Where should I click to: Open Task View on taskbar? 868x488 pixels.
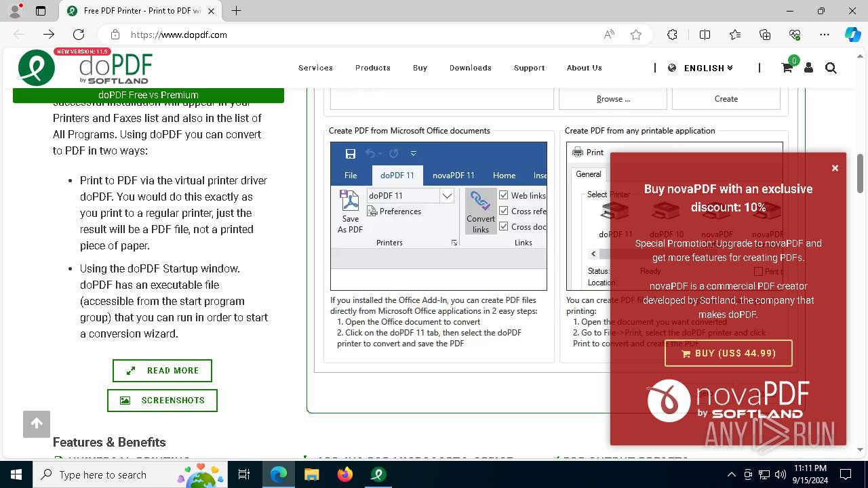coord(244,474)
